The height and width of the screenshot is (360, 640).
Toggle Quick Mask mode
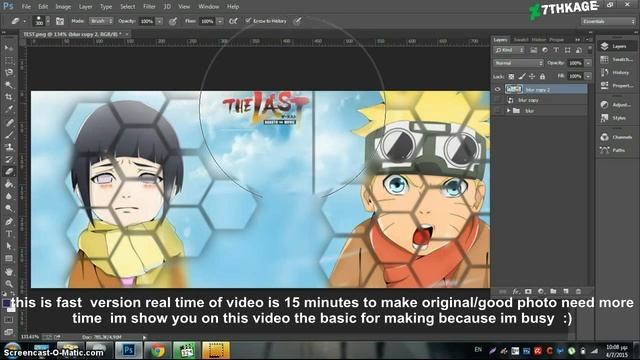(x=9, y=320)
